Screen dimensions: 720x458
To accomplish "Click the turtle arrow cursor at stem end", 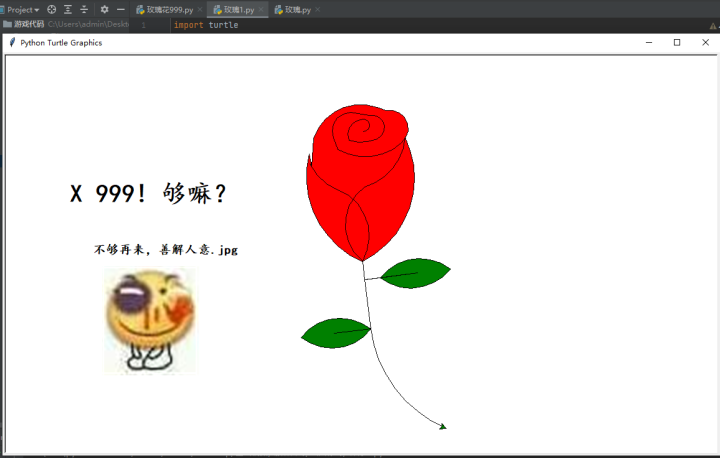I will click(x=443, y=427).
